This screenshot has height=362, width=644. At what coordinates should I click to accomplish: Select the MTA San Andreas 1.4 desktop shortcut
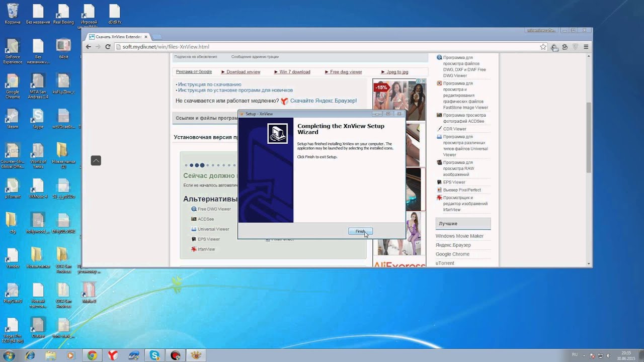(x=38, y=86)
